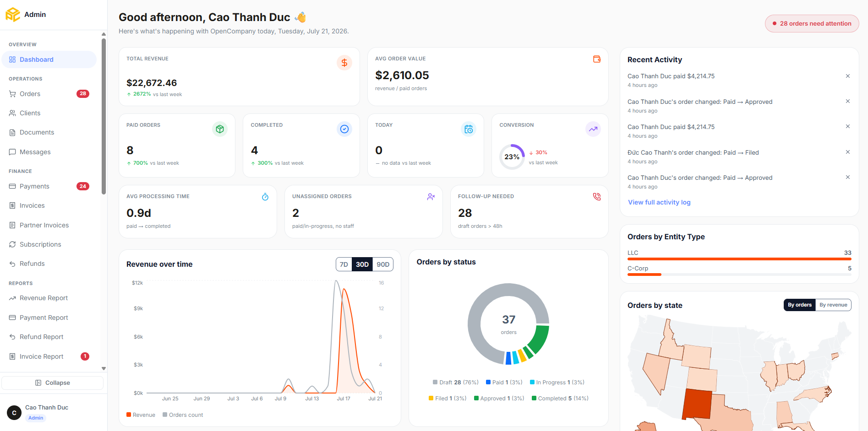Click the Payments badge showing 24
Screen dimensions: 868x431
(x=83, y=186)
